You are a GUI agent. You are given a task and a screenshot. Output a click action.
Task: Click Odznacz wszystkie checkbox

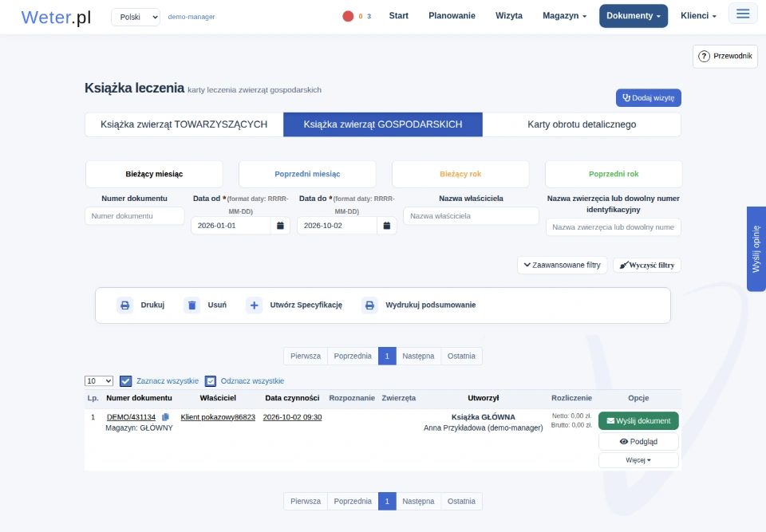point(211,381)
